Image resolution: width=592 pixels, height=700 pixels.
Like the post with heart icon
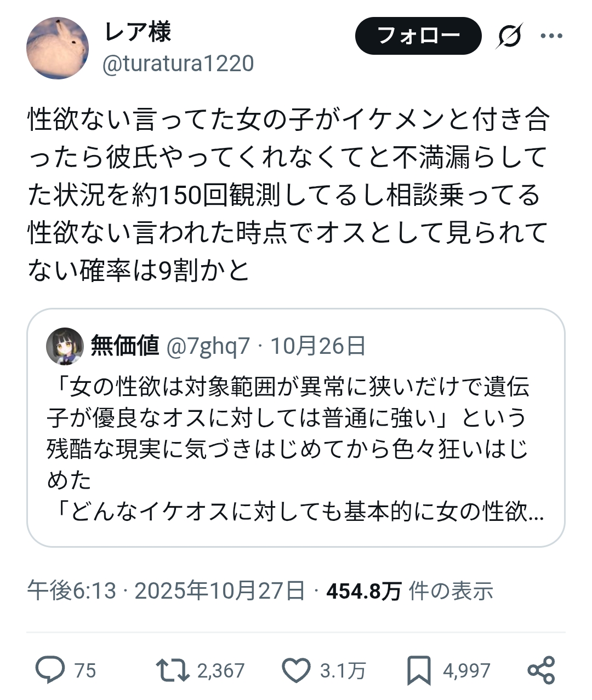(x=296, y=670)
